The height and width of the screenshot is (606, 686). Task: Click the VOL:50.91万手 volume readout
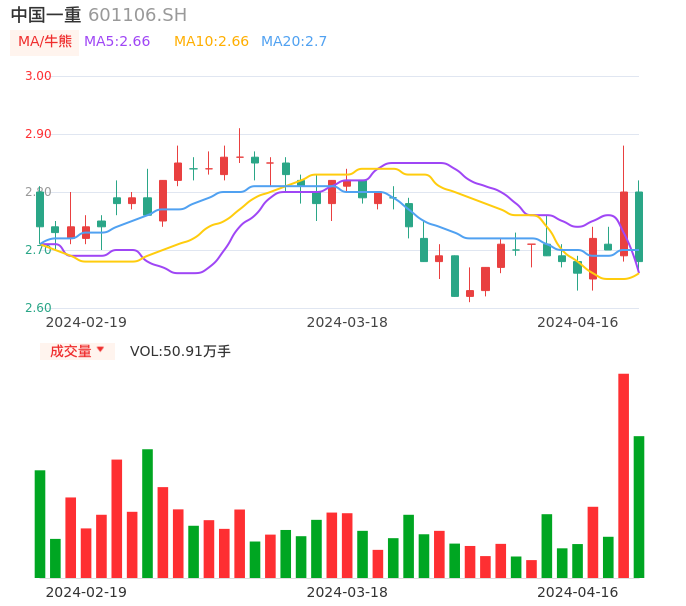[x=180, y=351]
